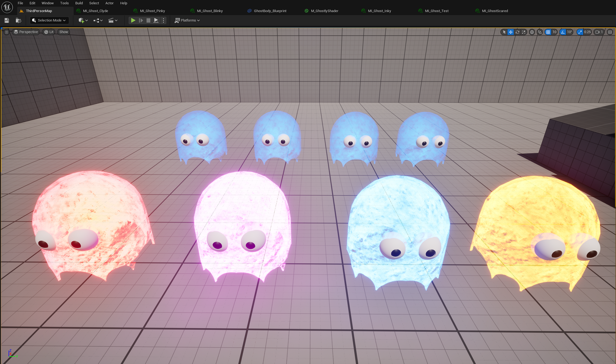Click the world coordinate system globe icon
The width and height of the screenshot is (616, 364).
coord(532,32)
